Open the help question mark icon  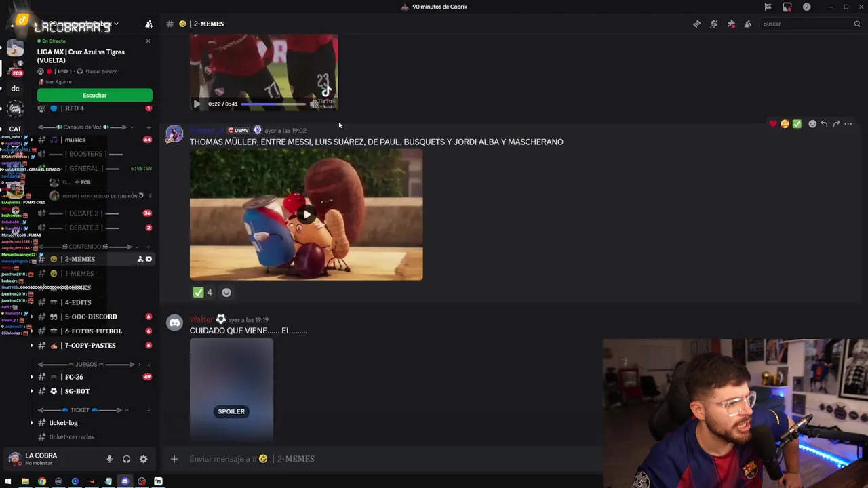pyautogui.click(x=806, y=7)
